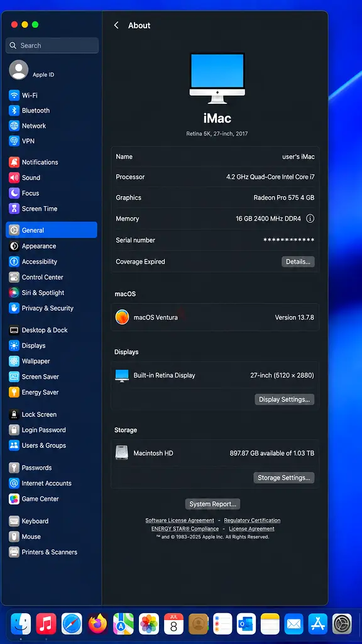Click the Memory info icon

(x=310, y=218)
